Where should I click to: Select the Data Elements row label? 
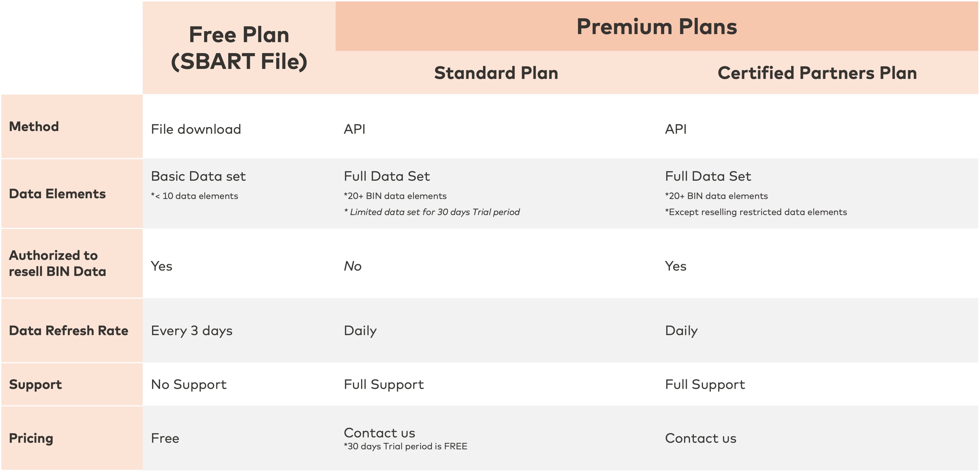[57, 194]
